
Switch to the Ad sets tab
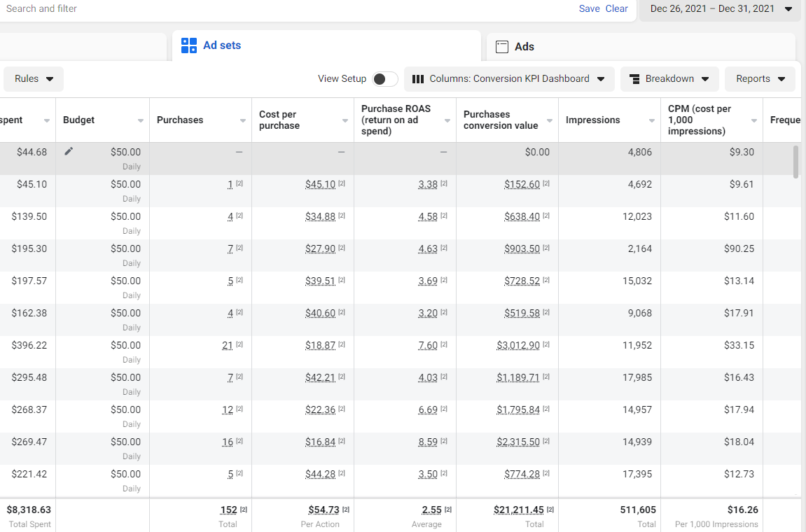pos(326,45)
